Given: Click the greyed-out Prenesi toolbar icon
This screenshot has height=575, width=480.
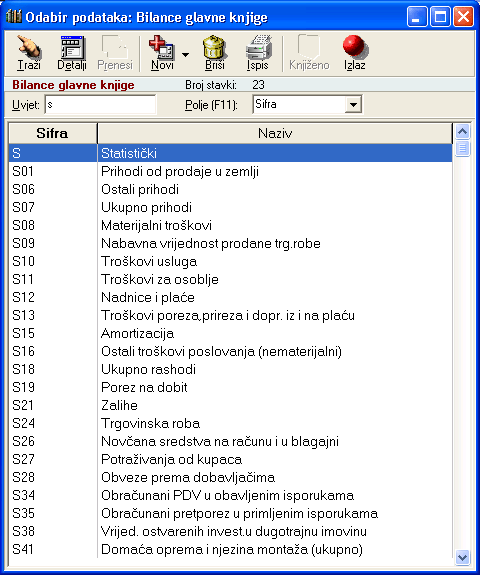Looking at the screenshot, I should point(115,47).
